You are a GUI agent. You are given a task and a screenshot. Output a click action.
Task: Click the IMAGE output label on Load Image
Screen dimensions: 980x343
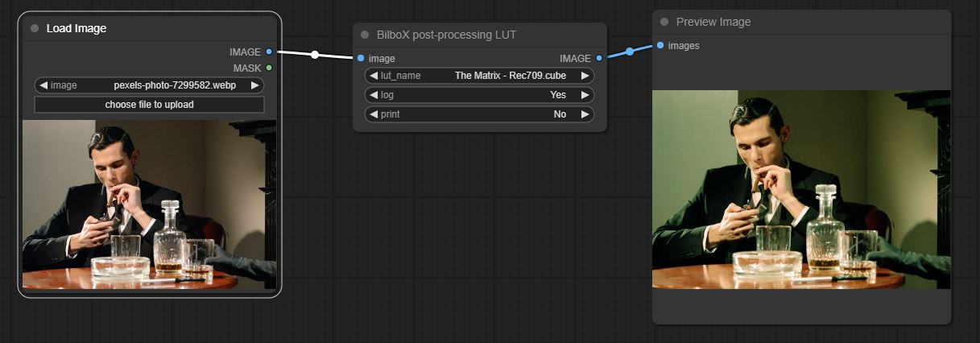[x=245, y=52]
